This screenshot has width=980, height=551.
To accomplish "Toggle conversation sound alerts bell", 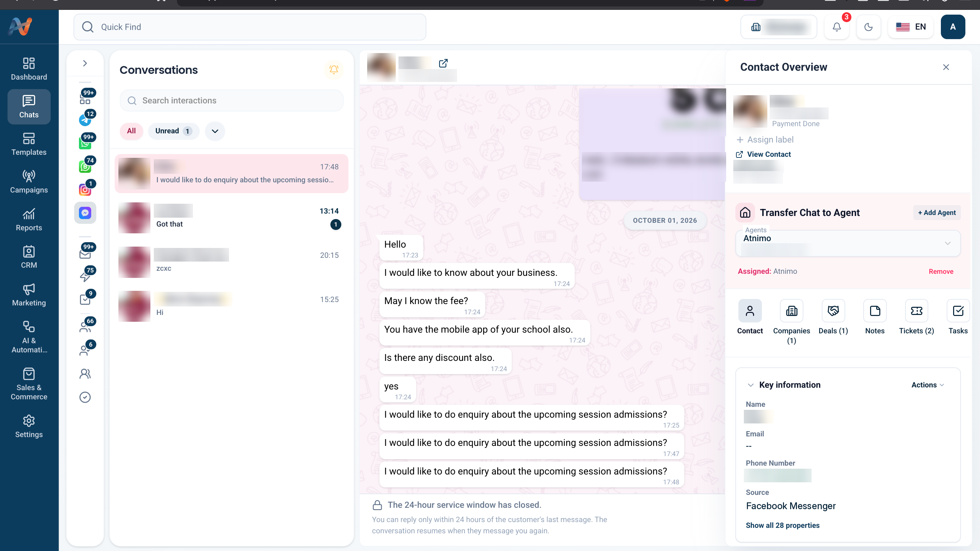I will pyautogui.click(x=333, y=70).
